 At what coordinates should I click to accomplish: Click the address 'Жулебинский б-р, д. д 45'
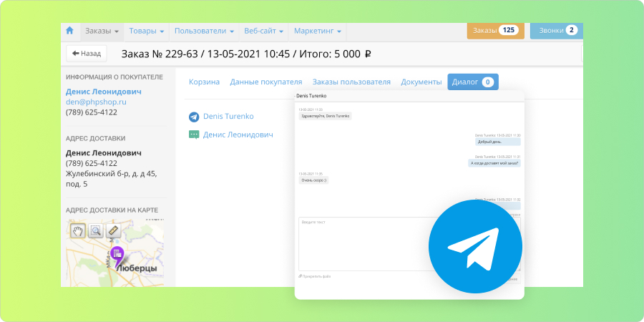pos(112,174)
